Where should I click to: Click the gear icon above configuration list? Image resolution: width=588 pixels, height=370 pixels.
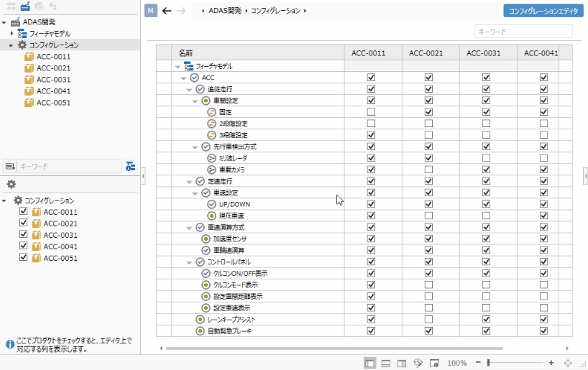(12, 184)
